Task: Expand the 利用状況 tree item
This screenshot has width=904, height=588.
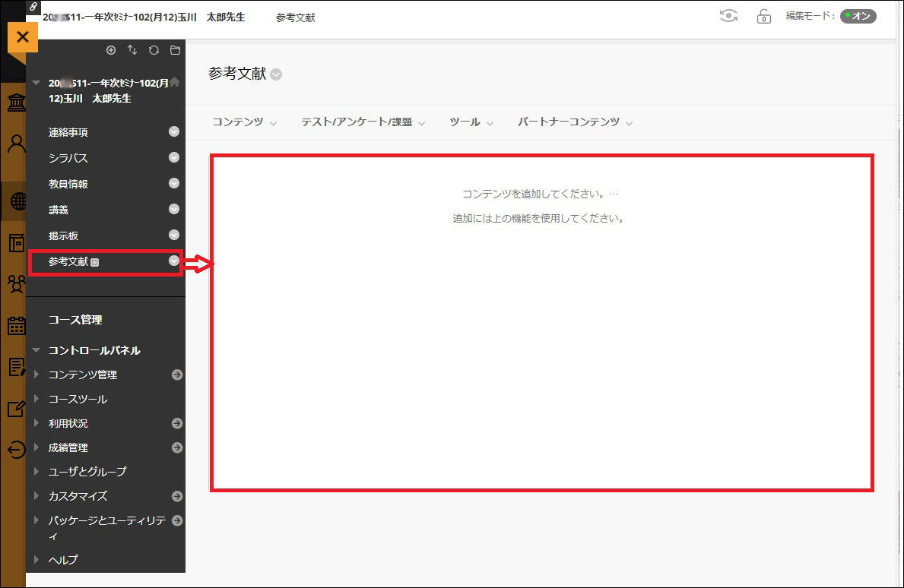Action: point(36,422)
